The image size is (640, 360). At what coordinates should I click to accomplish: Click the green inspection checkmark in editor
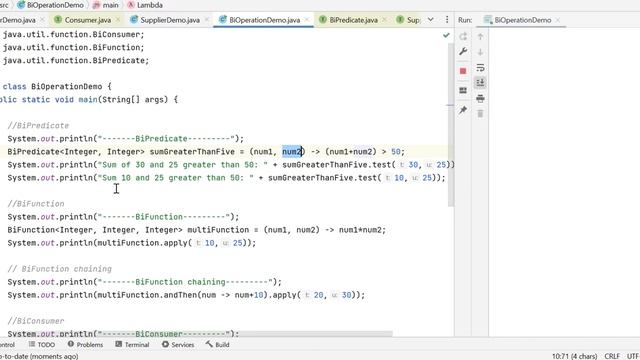[446, 36]
